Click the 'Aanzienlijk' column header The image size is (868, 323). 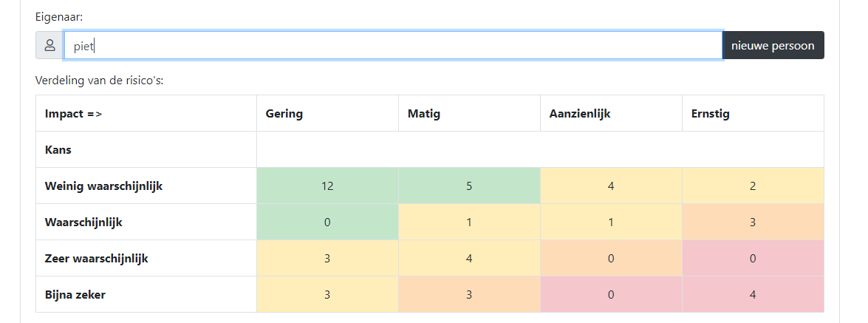(611, 114)
